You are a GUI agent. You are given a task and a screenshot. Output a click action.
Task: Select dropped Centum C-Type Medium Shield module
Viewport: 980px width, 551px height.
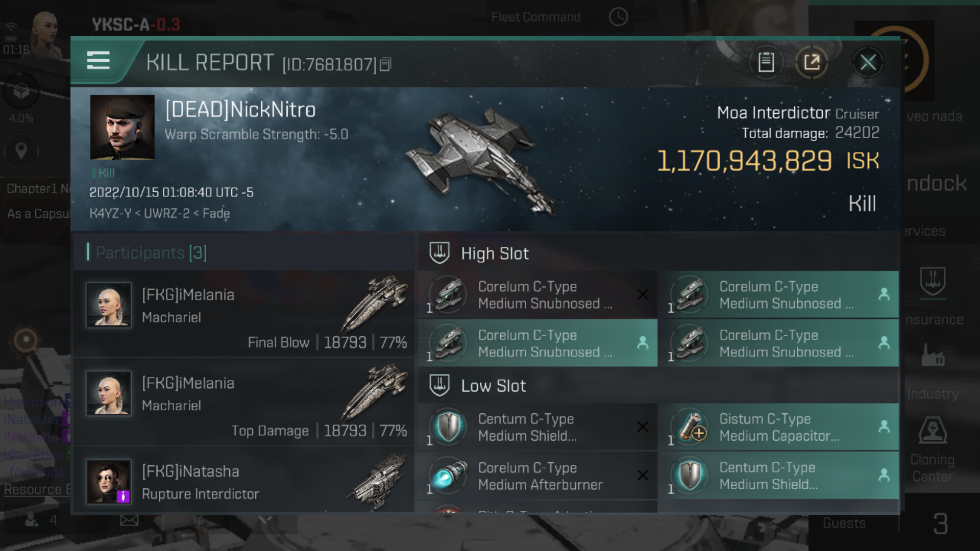pos(778,475)
